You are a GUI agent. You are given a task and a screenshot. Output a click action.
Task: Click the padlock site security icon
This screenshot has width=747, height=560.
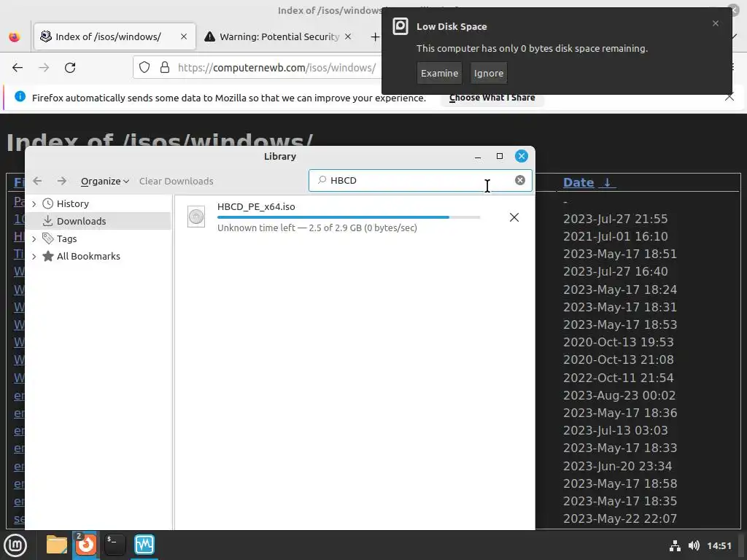coord(165,68)
